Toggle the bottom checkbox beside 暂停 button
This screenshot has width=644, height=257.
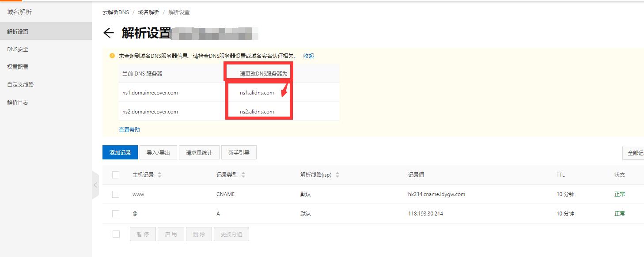116,234
